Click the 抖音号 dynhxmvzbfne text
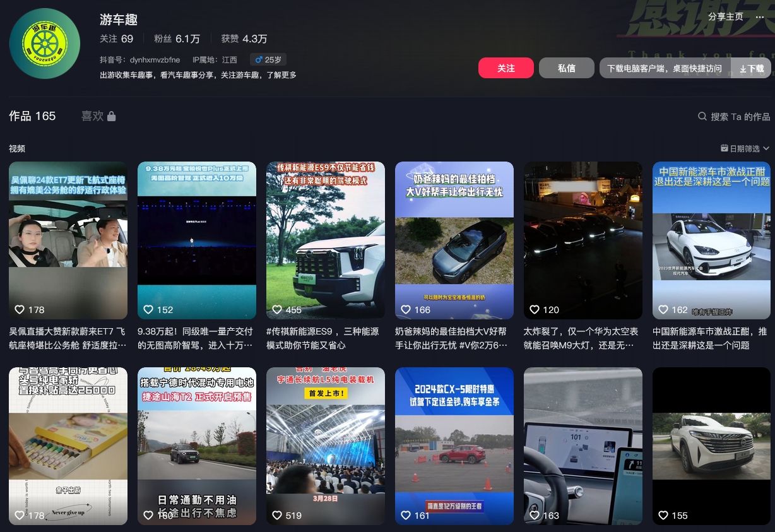The height and width of the screenshot is (532, 775). pyautogui.click(x=139, y=60)
